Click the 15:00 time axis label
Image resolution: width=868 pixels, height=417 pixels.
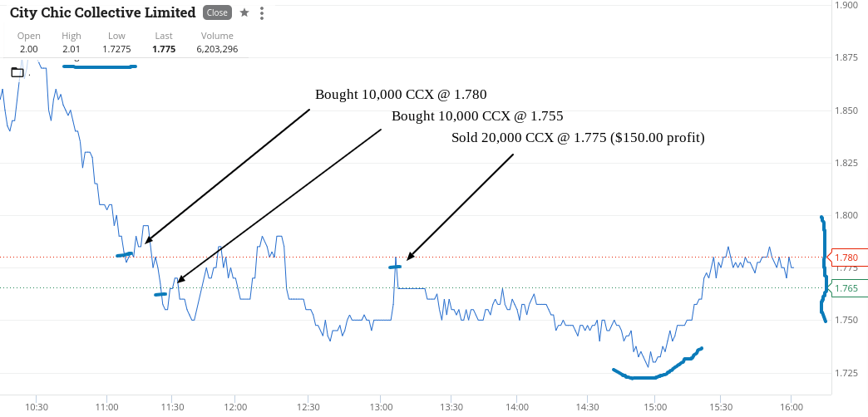pyautogui.click(x=654, y=406)
